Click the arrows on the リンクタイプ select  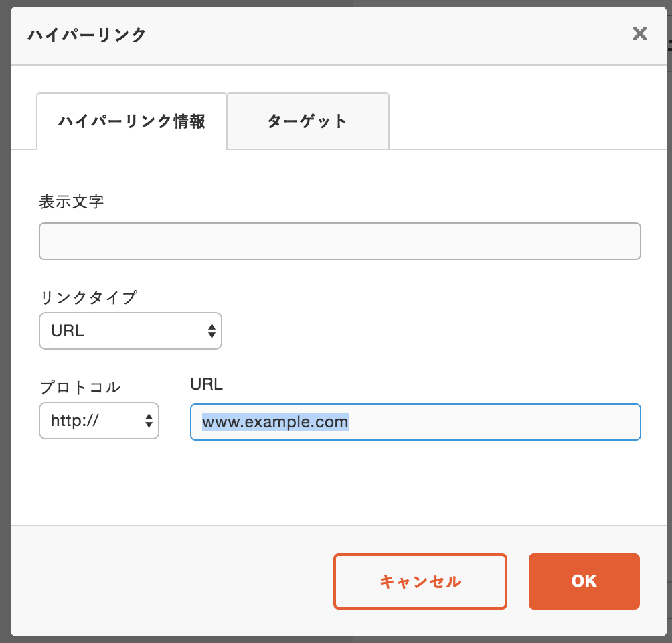tap(212, 331)
